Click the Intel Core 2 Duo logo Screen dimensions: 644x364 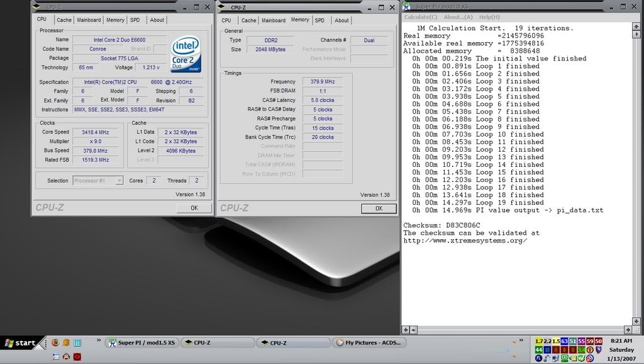tap(186, 54)
